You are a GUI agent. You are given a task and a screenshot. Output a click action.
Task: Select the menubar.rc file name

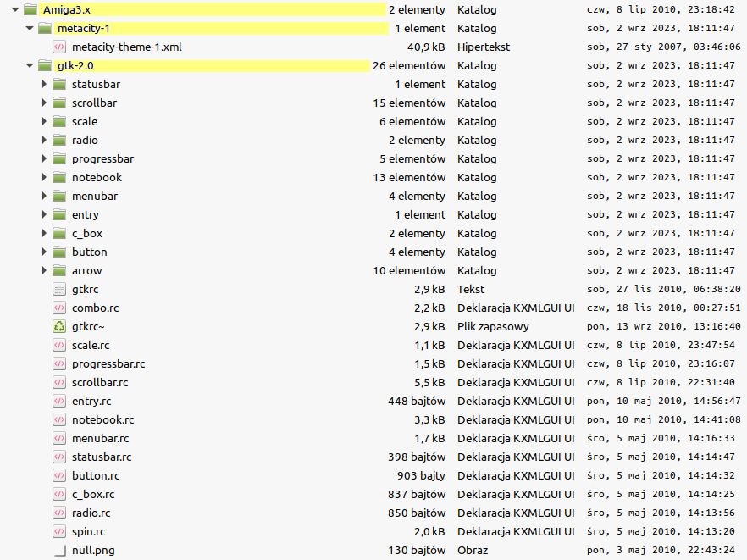tap(101, 439)
